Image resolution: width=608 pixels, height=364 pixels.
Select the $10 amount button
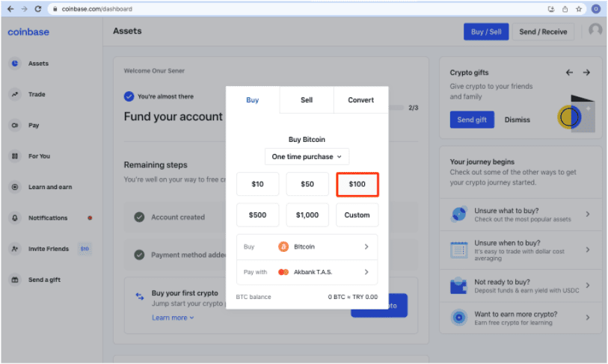[257, 184]
